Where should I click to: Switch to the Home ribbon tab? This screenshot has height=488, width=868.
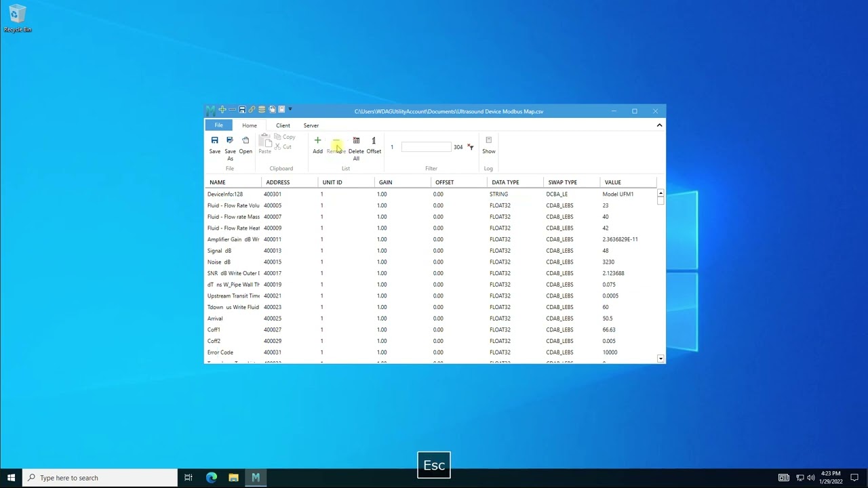click(x=250, y=125)
